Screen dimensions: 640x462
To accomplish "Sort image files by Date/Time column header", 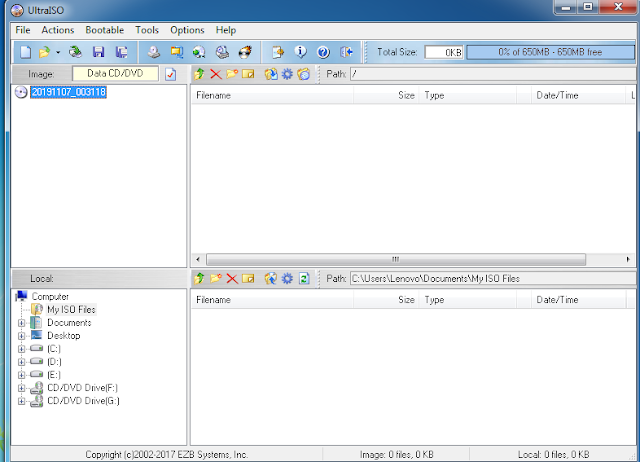I will [x=558, y=96].
